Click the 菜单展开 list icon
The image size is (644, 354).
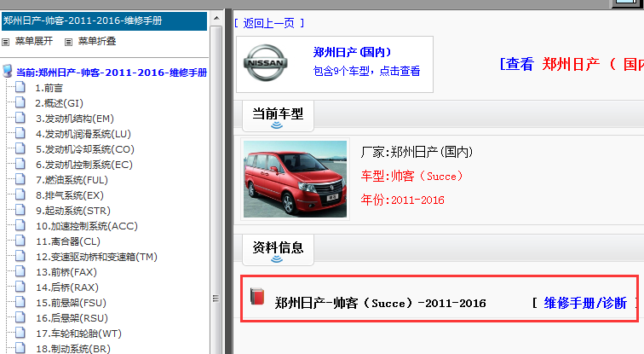coord(6,41)
